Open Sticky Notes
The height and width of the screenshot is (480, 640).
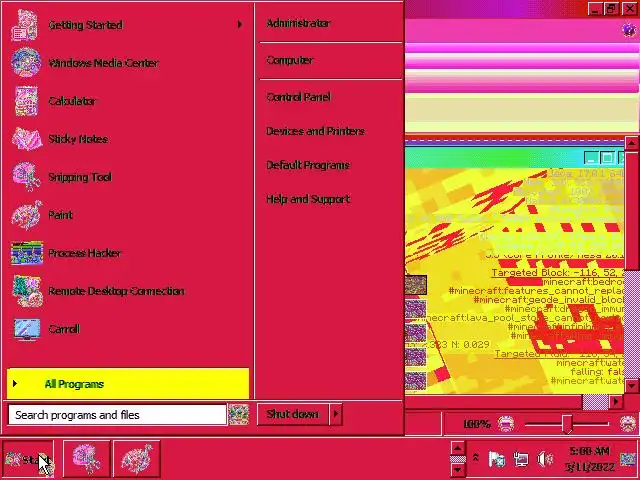(x=127, y=139)
